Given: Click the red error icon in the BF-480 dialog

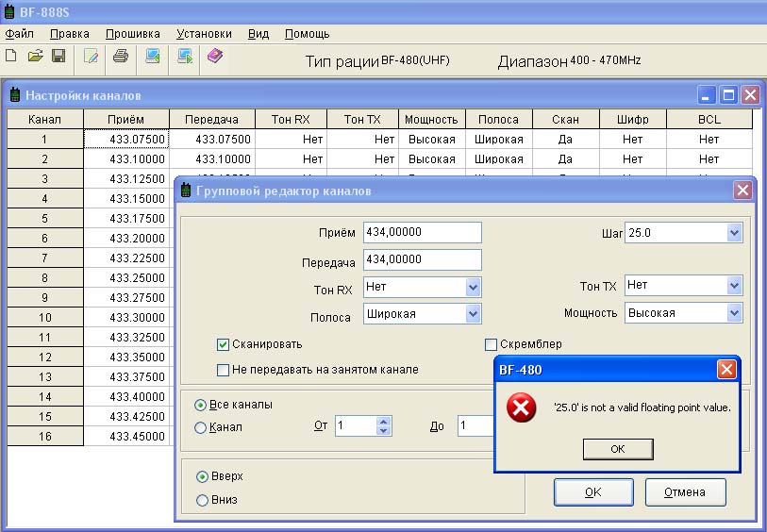Looking at the screenshot, I should tap(521, 407).
